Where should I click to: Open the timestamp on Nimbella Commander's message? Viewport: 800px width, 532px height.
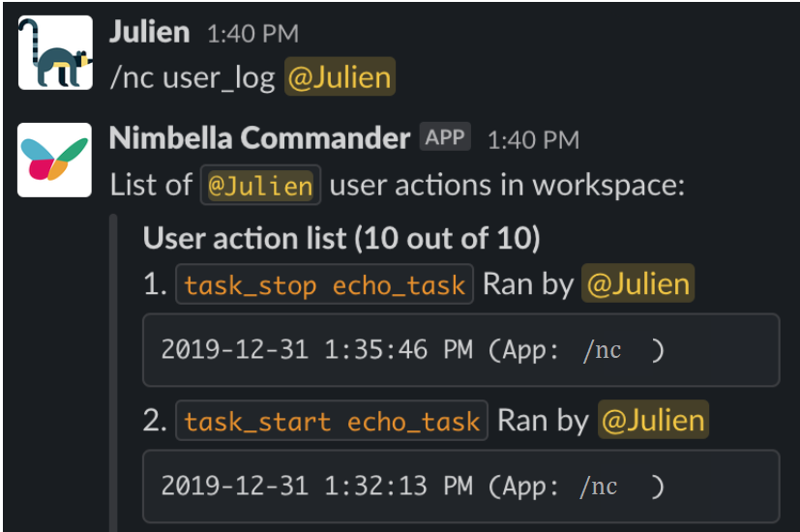[x=533, y=139]
